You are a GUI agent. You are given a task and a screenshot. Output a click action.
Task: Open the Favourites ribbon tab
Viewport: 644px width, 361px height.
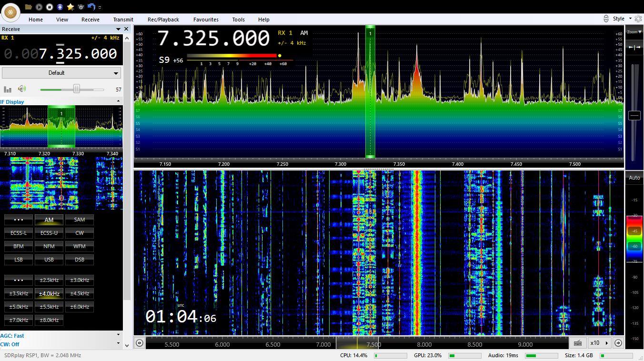point(206,20)
